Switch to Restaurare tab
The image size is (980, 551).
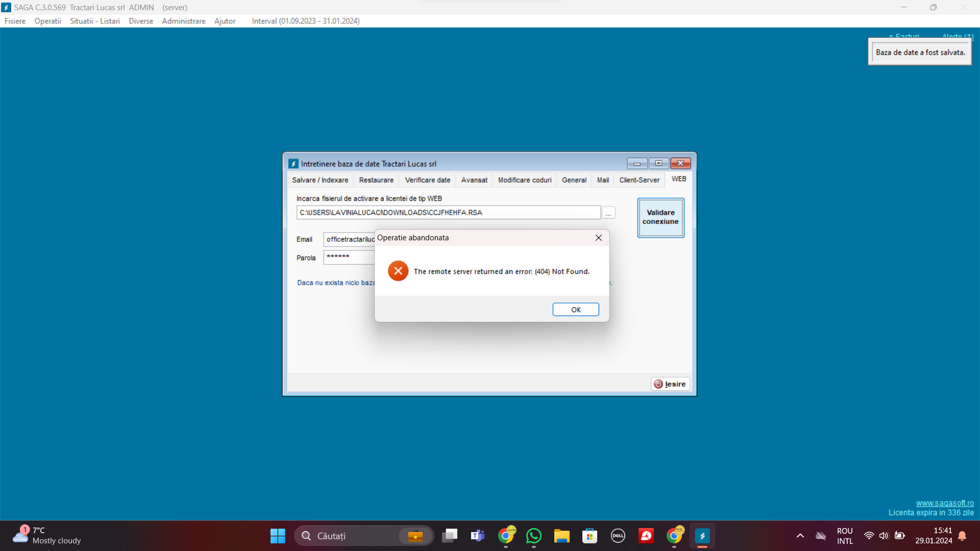tap(376, 180)
